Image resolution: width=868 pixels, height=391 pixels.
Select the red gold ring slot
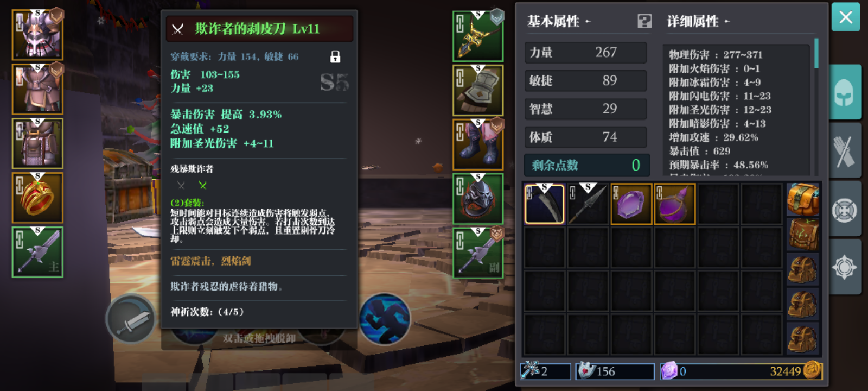click(37, 198)
